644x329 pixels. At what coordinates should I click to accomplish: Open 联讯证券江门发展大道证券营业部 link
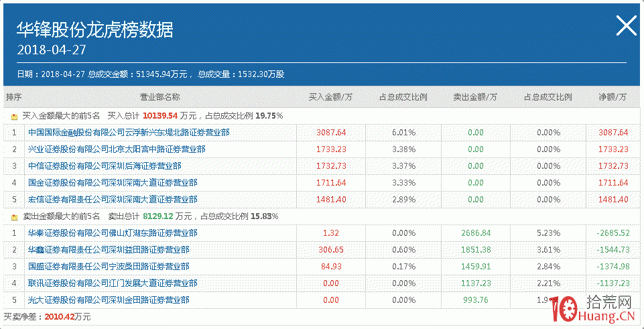click(x=113, y=283)
